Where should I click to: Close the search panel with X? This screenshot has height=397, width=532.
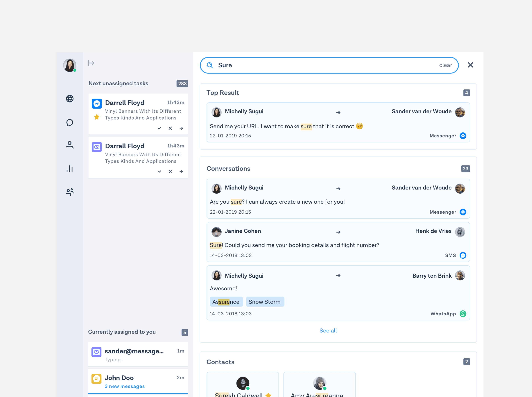coord(470,65)
